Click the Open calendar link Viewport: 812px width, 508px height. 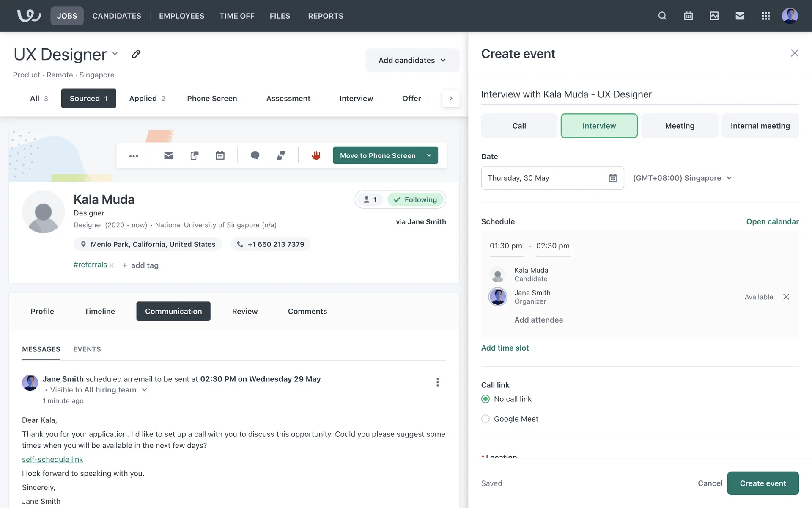(x=772, y=221)
